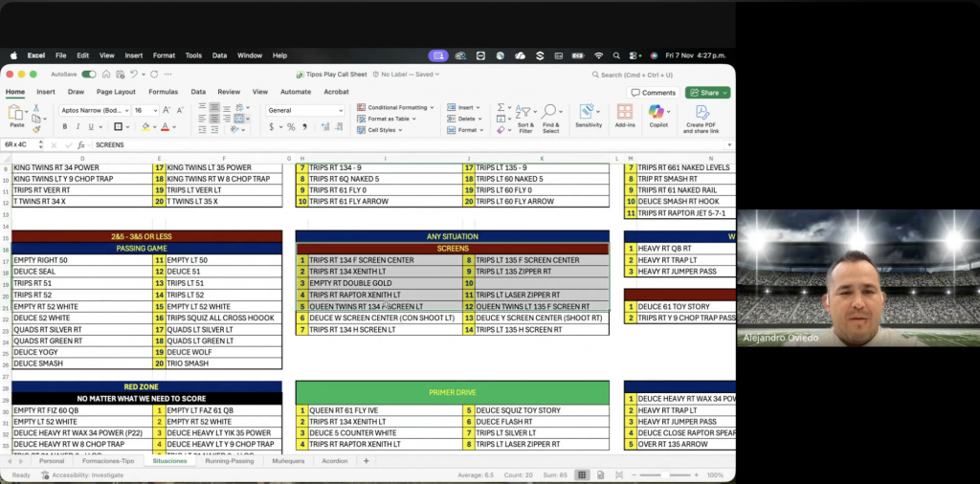Click the Undo arrow in title bar

132,74
